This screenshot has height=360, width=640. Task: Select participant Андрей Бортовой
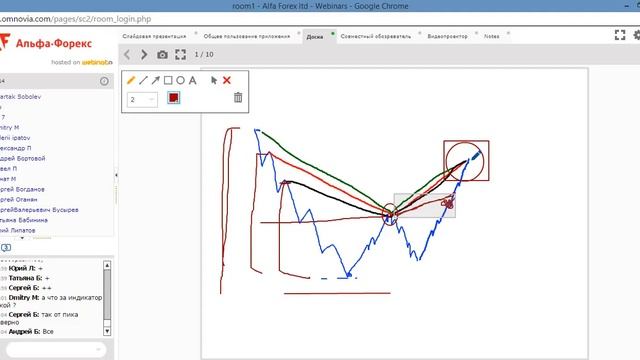22,158
